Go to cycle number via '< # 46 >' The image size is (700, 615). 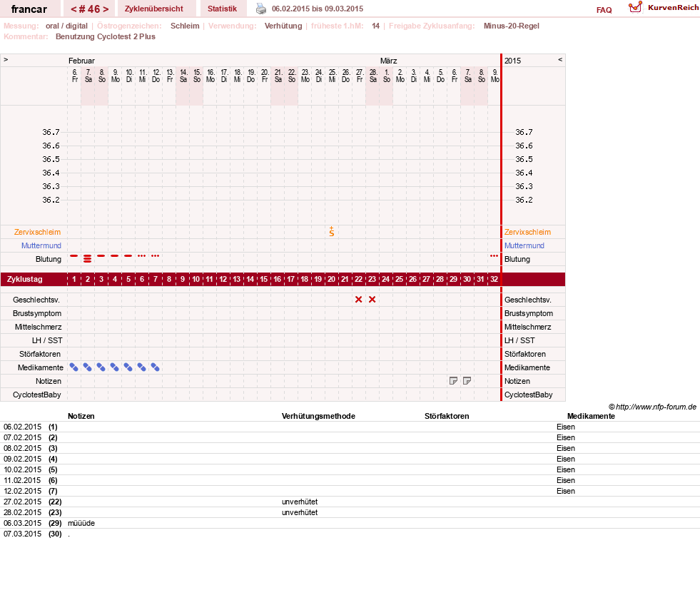click(x=89, y=9)
